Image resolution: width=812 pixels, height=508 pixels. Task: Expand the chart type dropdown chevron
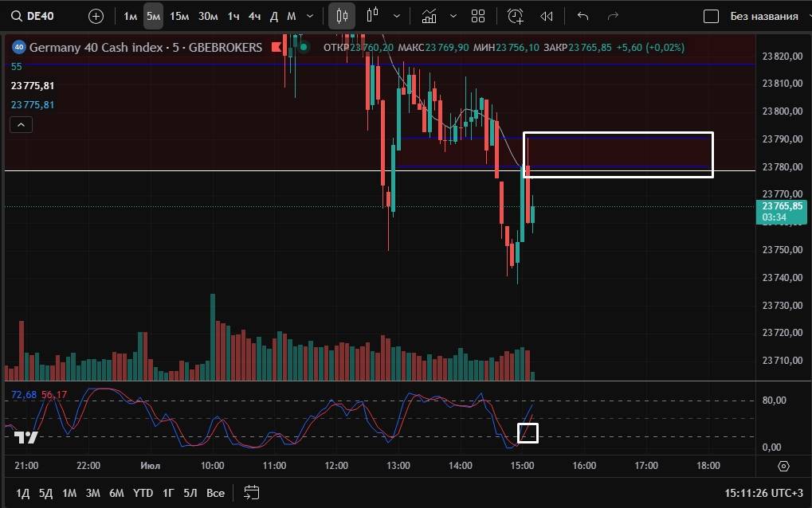[x=397, y=17]
